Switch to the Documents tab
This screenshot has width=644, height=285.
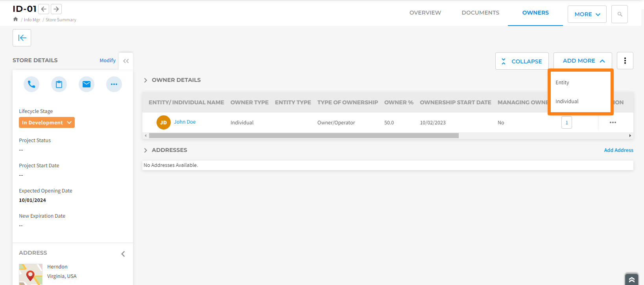480,13
